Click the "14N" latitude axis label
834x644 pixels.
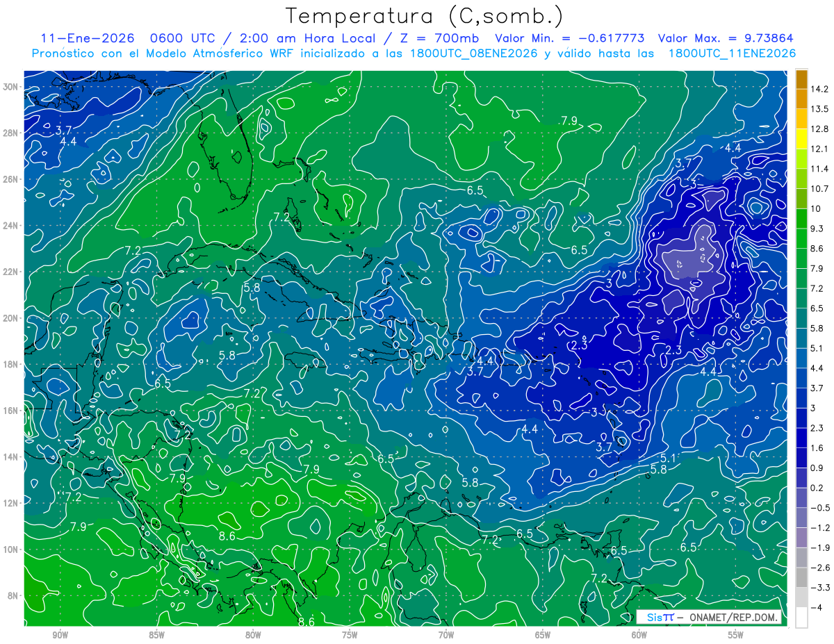point(12,456)
